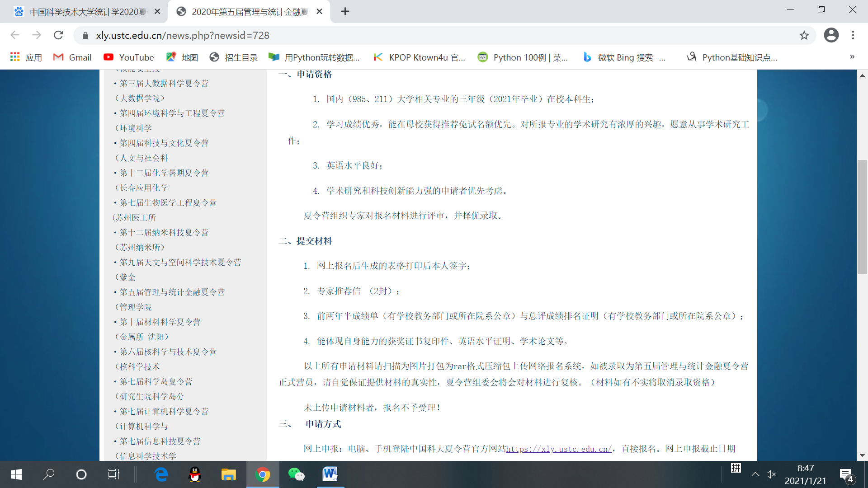The image size is (868, 488).
Task: Open the Gmail bookmark
Action: point(72,57)
